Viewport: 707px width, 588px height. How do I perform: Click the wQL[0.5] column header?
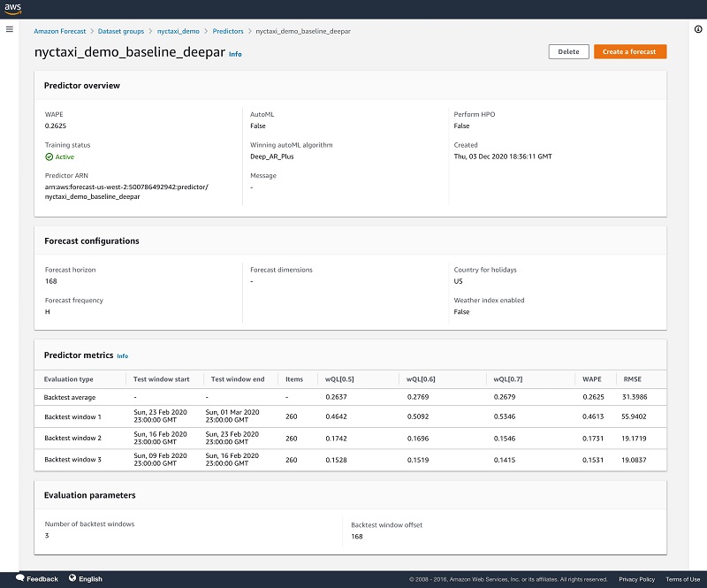(x=339, y=379)
